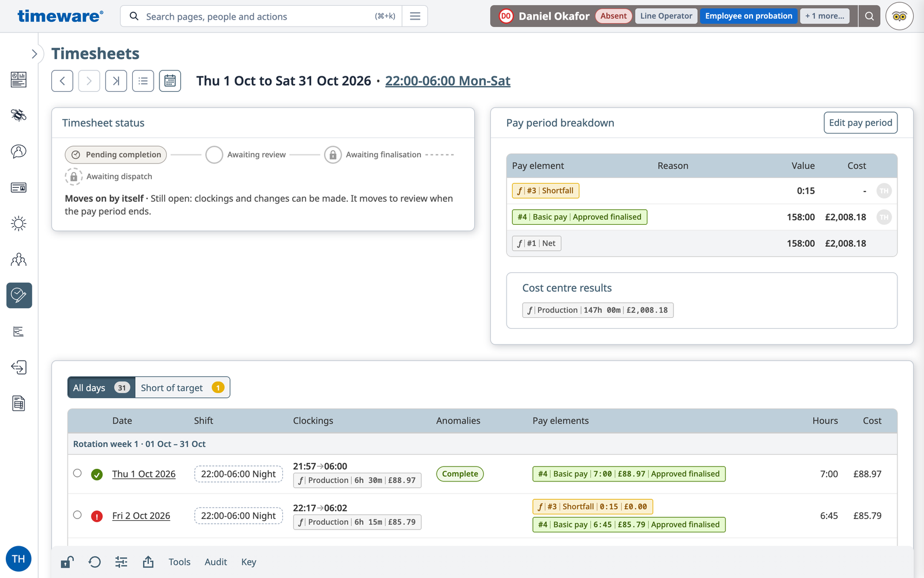Select the Fri 2 Oct 2026 row radio

(x=77, y=514)
